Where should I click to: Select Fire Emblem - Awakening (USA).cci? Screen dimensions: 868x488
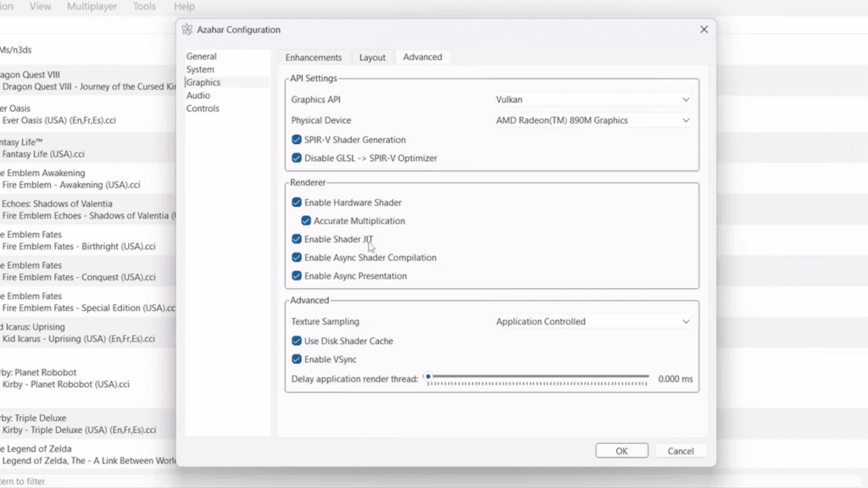tap(88, 179)
